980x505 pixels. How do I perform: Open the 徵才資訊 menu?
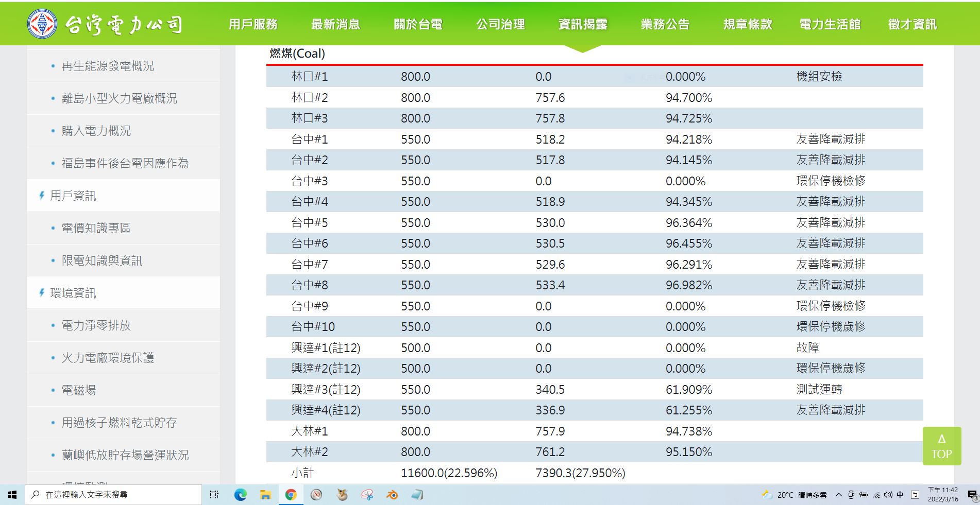[x=913, y=24]
